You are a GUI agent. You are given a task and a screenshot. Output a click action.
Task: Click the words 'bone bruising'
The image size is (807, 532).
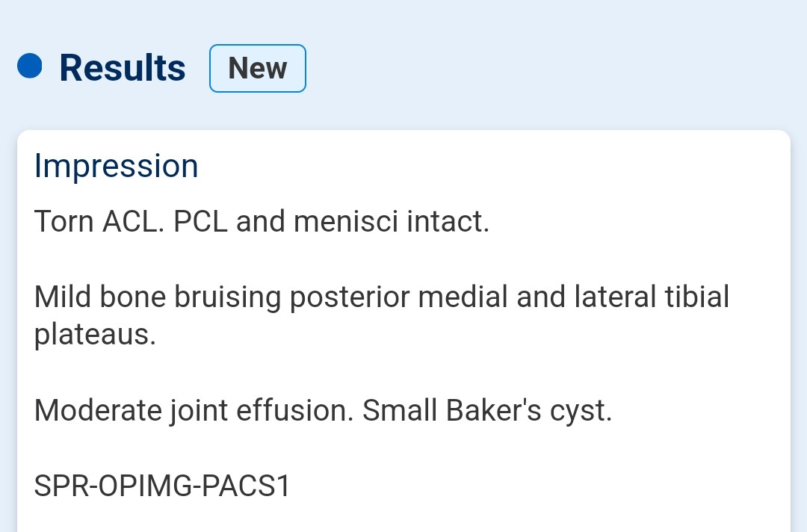pos(190,298)
